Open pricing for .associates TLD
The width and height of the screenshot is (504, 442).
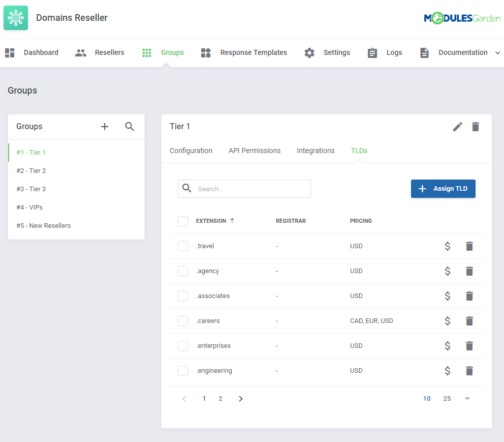click(x=447, y=296)
